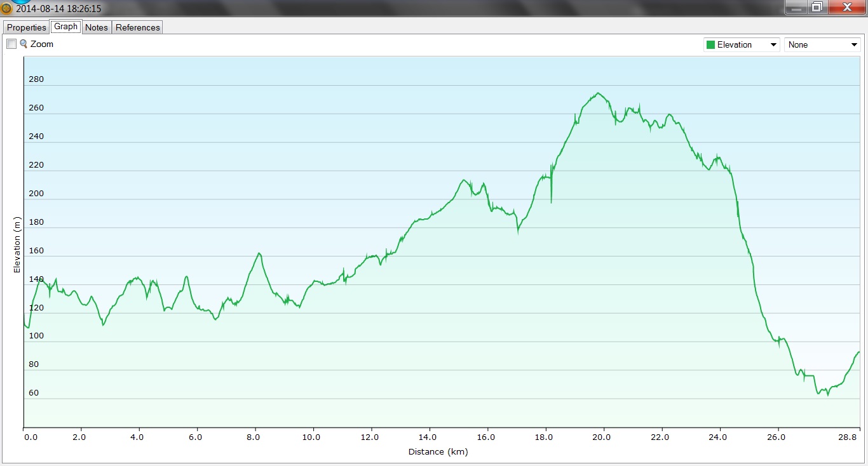Click the 2014-08-14 18:26:15 window title
The image size is (868, 466).
tap(58, 9)
